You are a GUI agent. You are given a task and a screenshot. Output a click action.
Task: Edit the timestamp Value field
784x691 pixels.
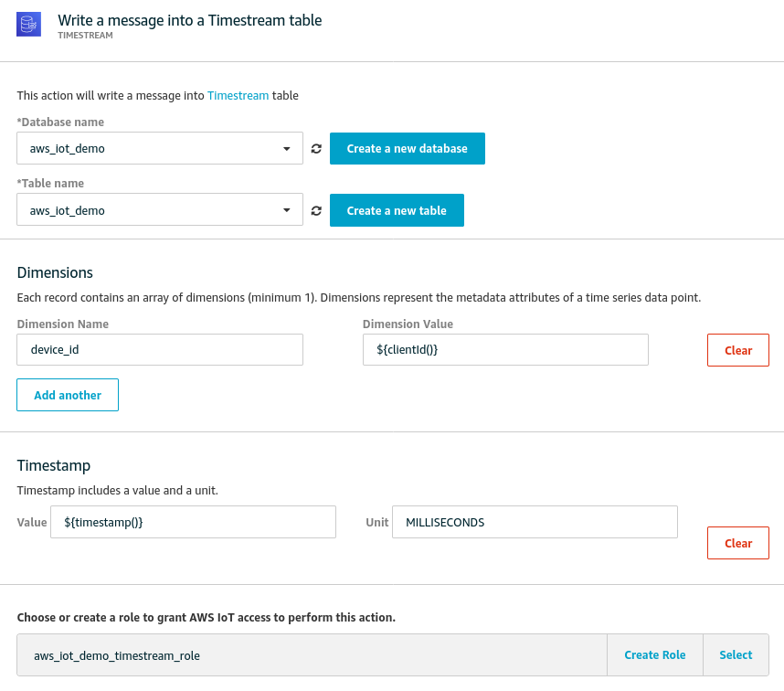coord(193,521)
